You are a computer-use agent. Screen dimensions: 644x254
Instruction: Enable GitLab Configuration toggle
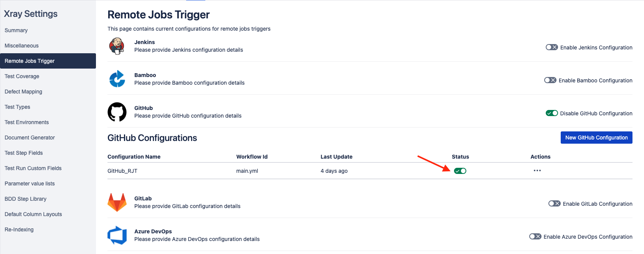[554, 204]
